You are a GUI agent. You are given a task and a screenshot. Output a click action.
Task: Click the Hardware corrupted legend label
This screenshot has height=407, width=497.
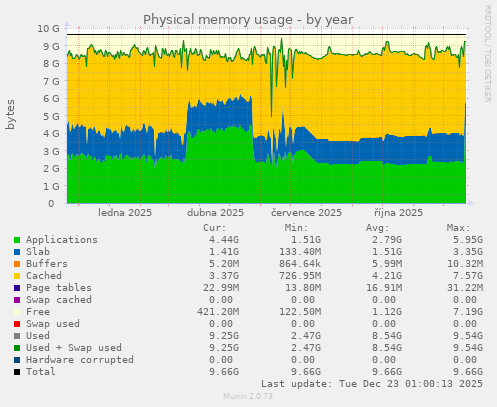pos(80,360)
